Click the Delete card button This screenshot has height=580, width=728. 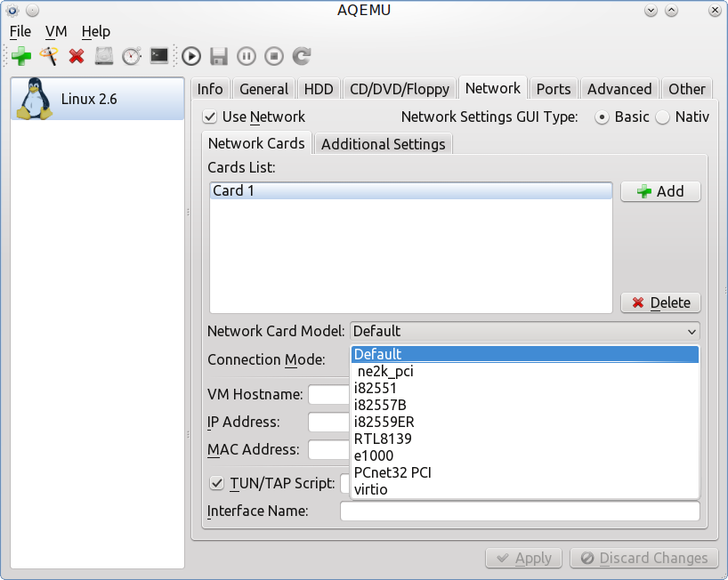pos(660,302)
